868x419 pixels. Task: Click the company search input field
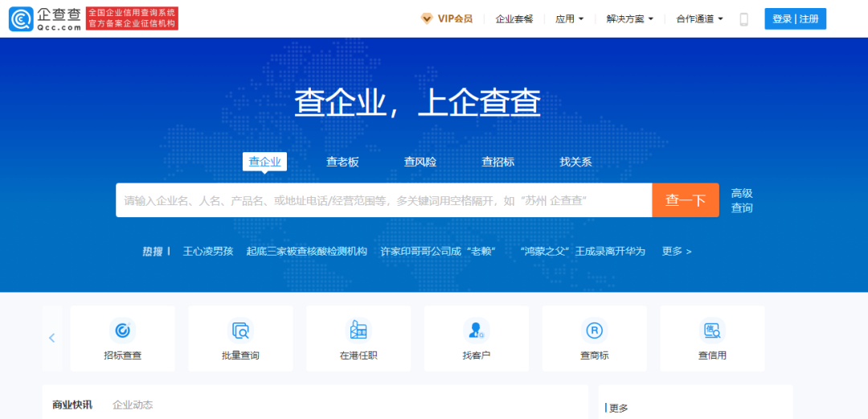[383, 200]
